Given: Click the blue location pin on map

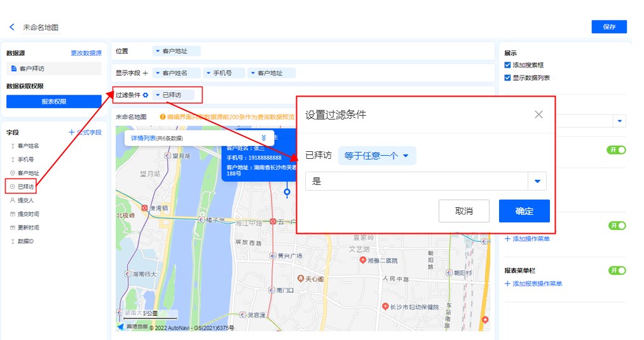Looking at the screenshot, I should (x=287, y=191).
